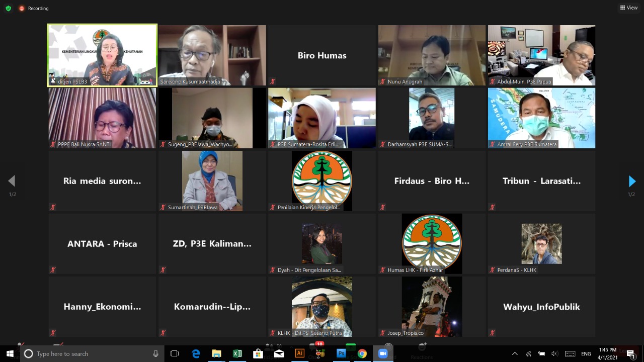Viewport: 644px width, 362px height.
Task: Open the volume control from the system tray
Action: (x=554, y=353)
